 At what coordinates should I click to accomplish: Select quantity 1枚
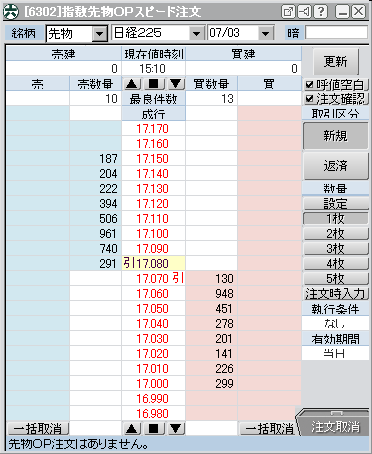pyautogui.click(x=336, y=219)
